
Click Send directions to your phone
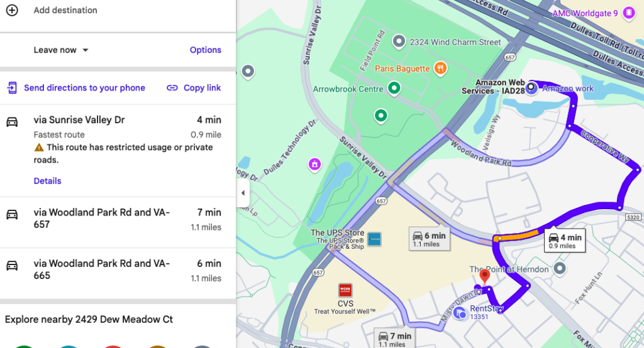[76, 88]
